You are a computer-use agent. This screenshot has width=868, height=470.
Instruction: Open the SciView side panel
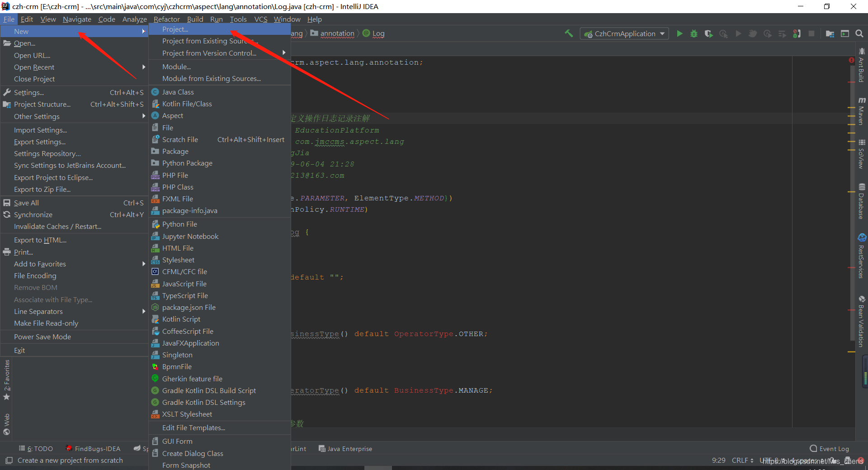(x=862, y=154)
